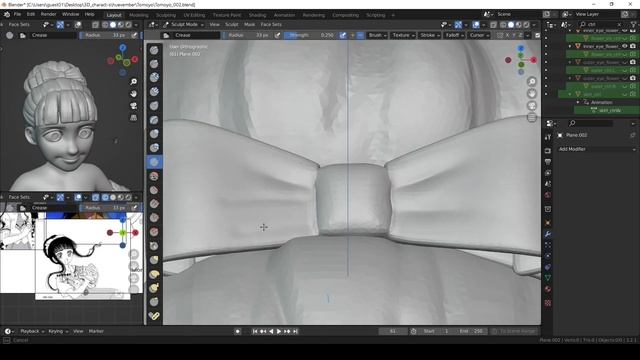
Task: Open Object Data green triangle tab
Action: (548, 278)
